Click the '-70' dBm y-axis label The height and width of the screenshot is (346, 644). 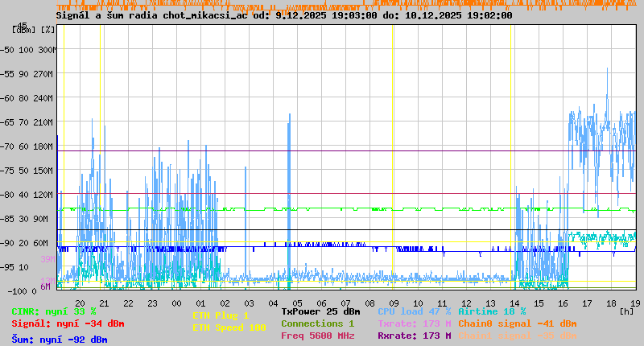6,147
